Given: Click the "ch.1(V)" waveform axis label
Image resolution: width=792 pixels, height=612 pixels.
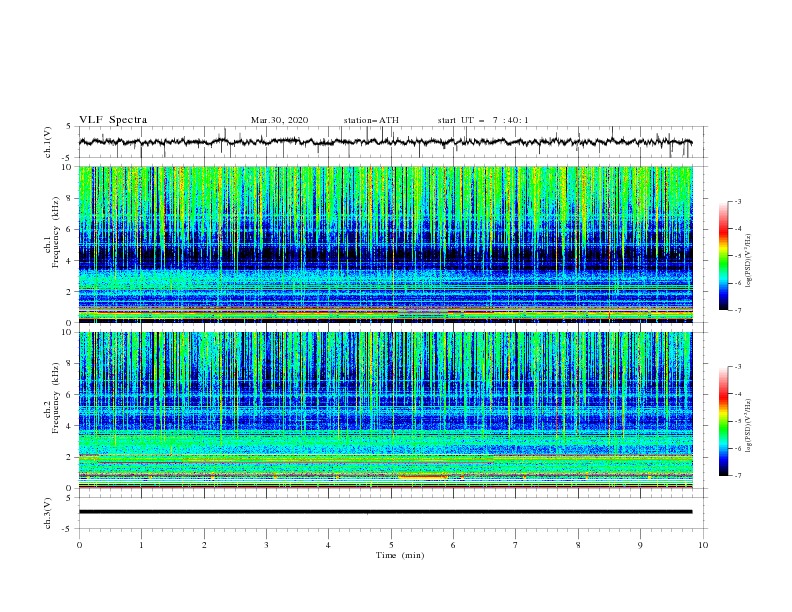Looking at the screenshot, I should [48, 142].
